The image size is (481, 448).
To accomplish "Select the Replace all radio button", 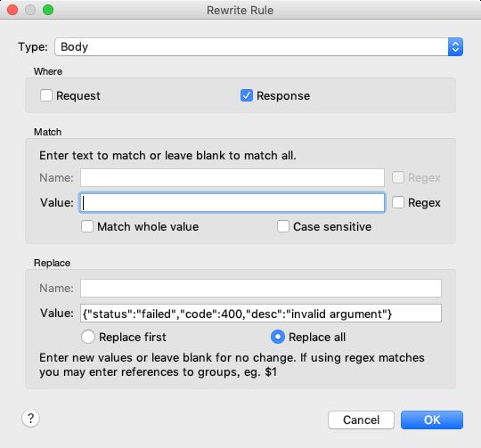I will [x=278, y=337].
